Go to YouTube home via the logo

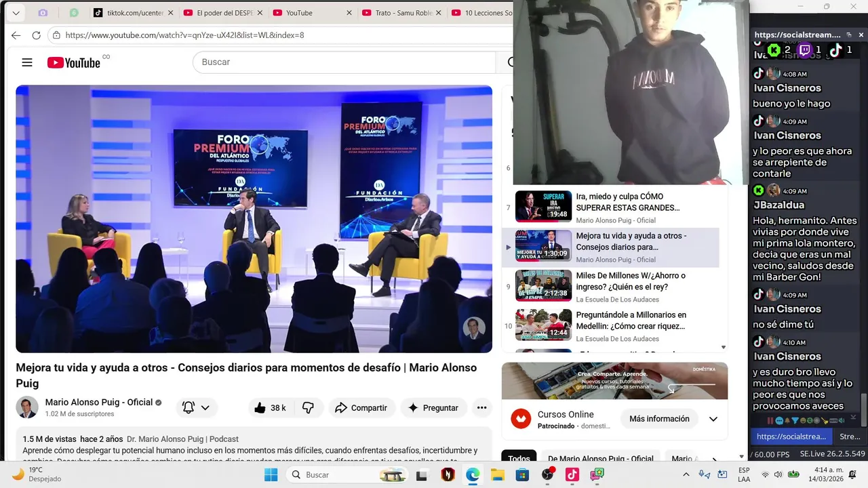point(74,62)
